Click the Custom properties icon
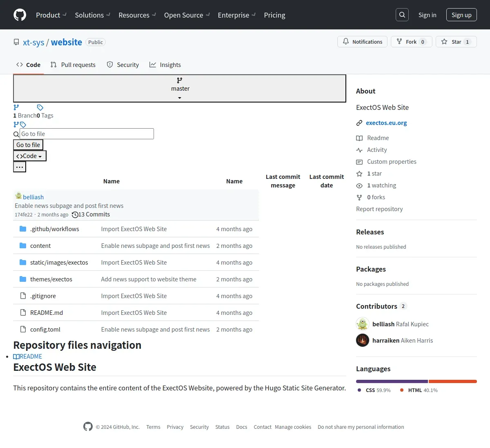Viewport: 490px width, 448px height. (359, 162)
